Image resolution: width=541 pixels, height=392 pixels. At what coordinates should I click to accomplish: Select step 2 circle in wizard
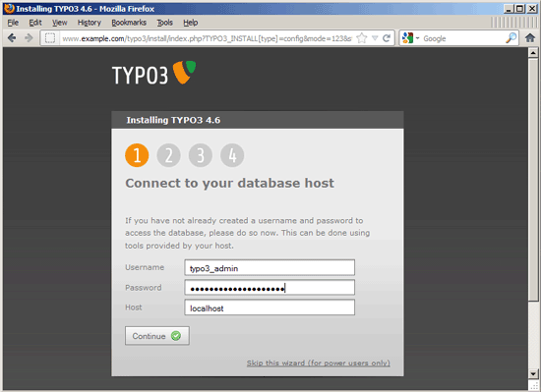168,155
